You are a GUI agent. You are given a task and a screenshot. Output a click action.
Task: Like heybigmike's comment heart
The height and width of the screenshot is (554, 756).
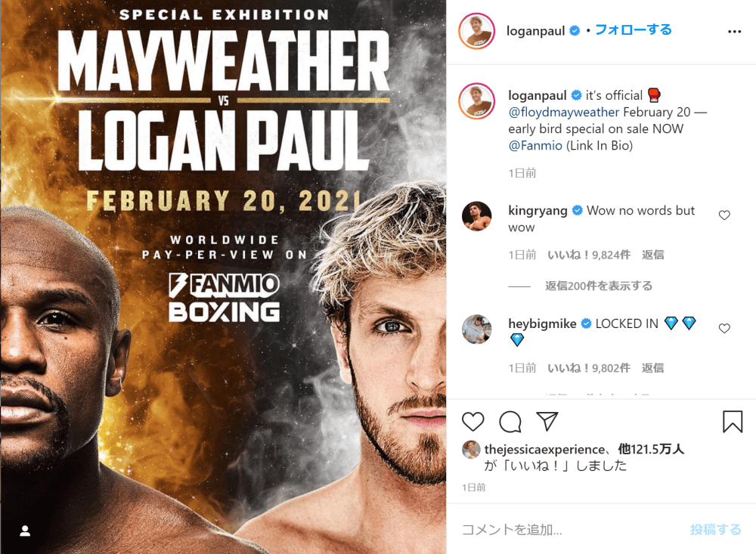point(724,328)
